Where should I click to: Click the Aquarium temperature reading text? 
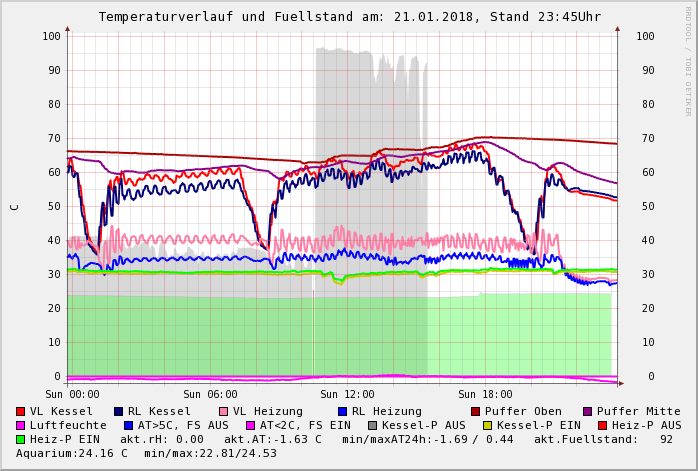(72, 453)
